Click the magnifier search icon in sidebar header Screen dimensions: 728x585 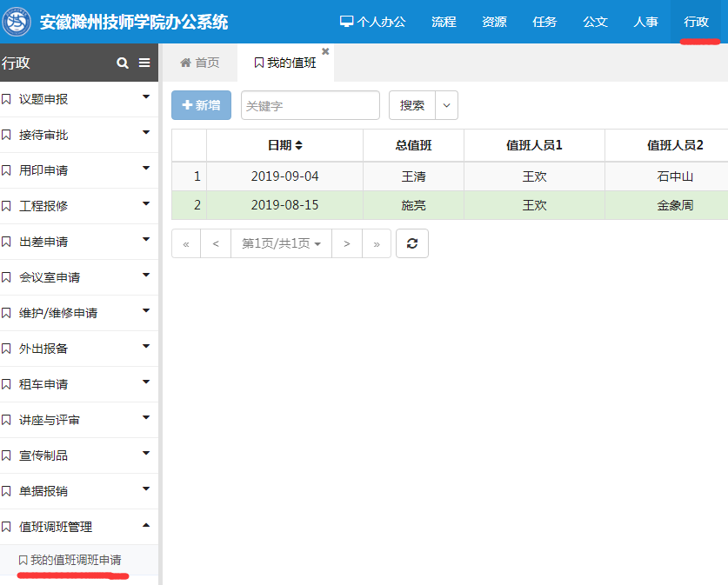click(122, 63)
